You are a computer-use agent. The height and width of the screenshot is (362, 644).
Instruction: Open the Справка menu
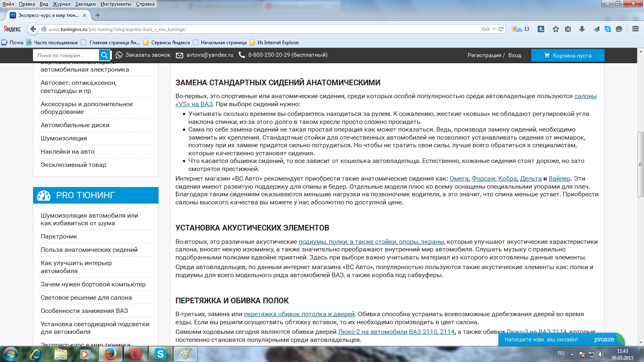coord(145,4)
